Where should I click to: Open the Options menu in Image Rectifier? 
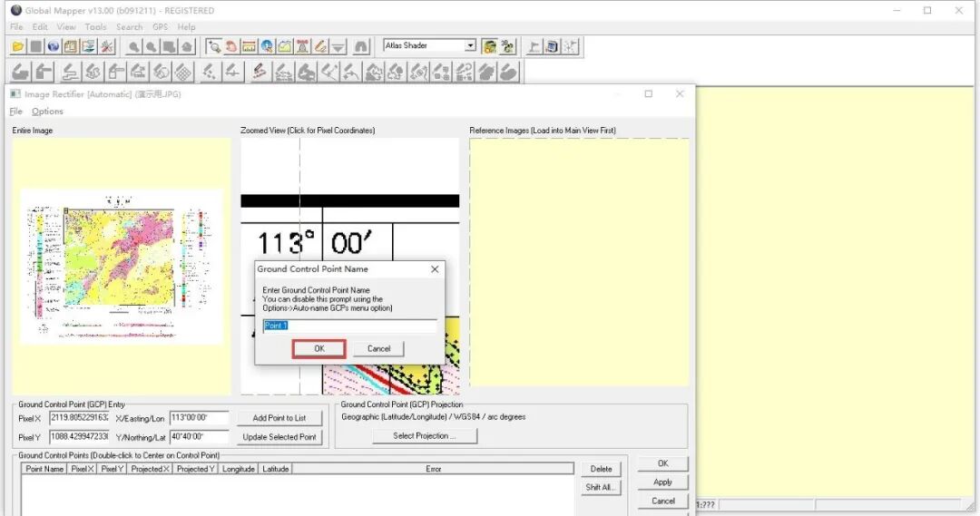(x=47, y=112)
